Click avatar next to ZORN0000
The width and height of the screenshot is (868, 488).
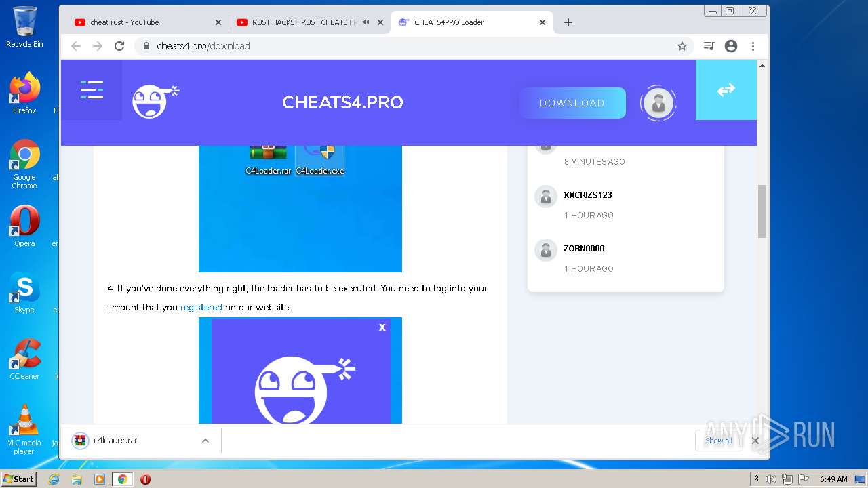click(x=546, y=250)
